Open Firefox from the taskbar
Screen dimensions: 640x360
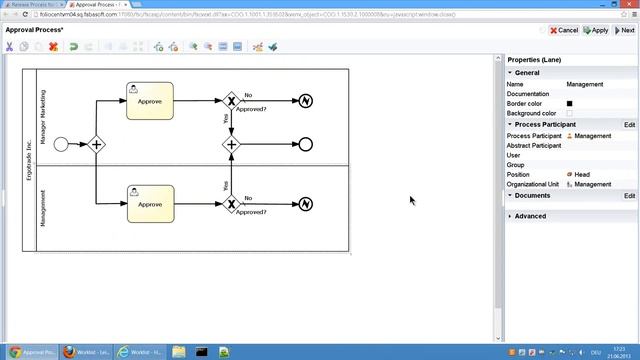pos(87,352)
